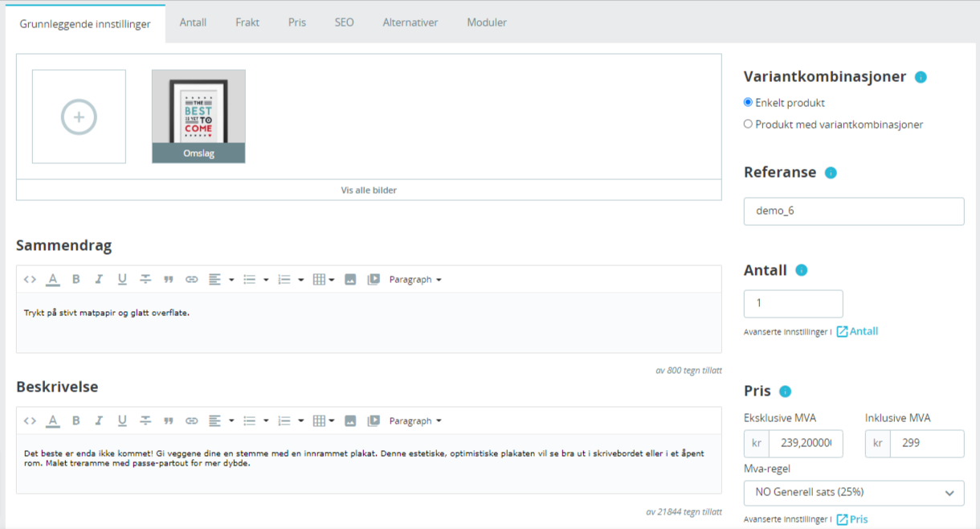The image size is (980, 529).
Task: Open alignment dropdown in Sammendrag toolbar
Action: tap(221, 280)
